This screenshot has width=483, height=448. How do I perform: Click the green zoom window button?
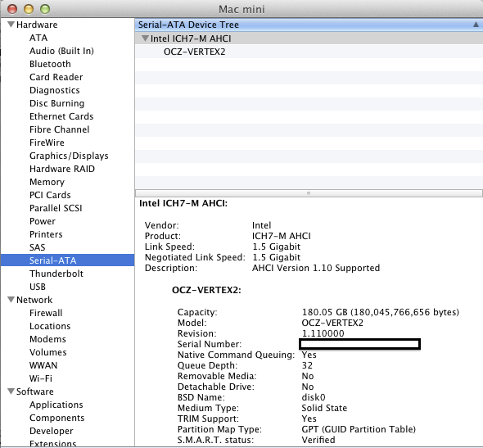(45, 9)
